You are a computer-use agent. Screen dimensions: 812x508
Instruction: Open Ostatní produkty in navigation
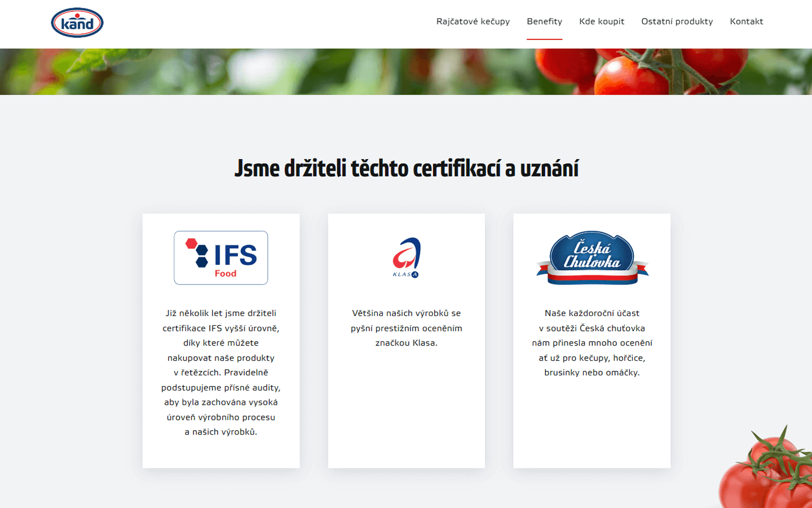coord(677,21)
